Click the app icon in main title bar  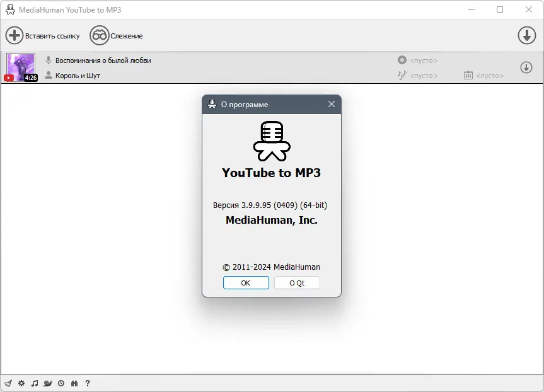tap(11, 9)
